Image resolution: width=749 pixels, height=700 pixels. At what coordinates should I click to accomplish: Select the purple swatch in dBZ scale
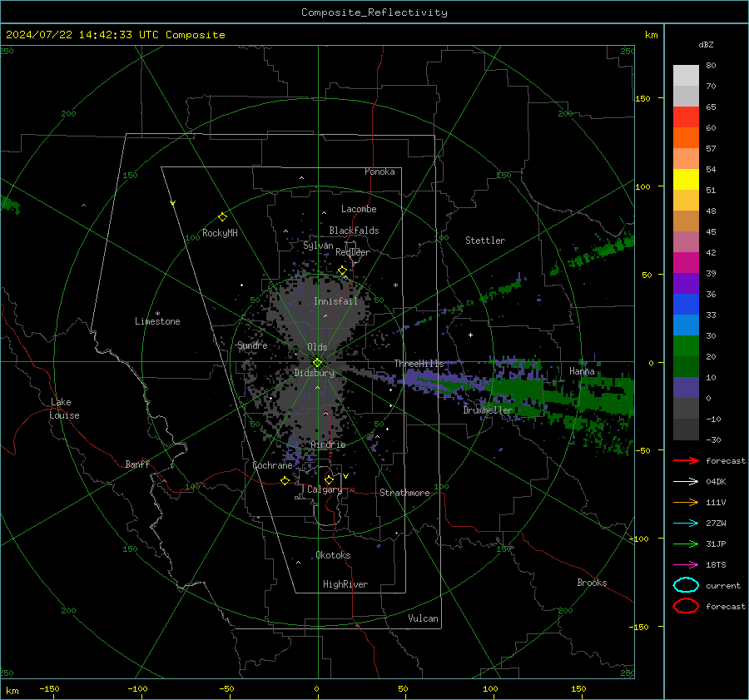point(686,283)
